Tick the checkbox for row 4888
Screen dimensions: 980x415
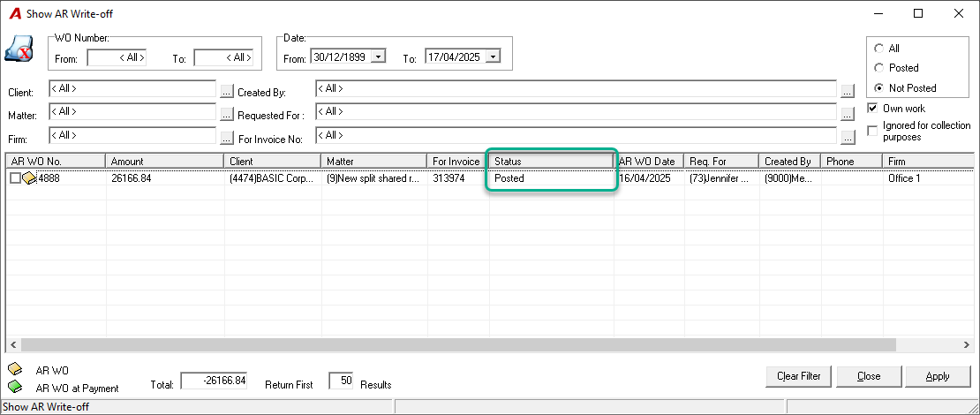pyautogui.click(x=16, y=178)
